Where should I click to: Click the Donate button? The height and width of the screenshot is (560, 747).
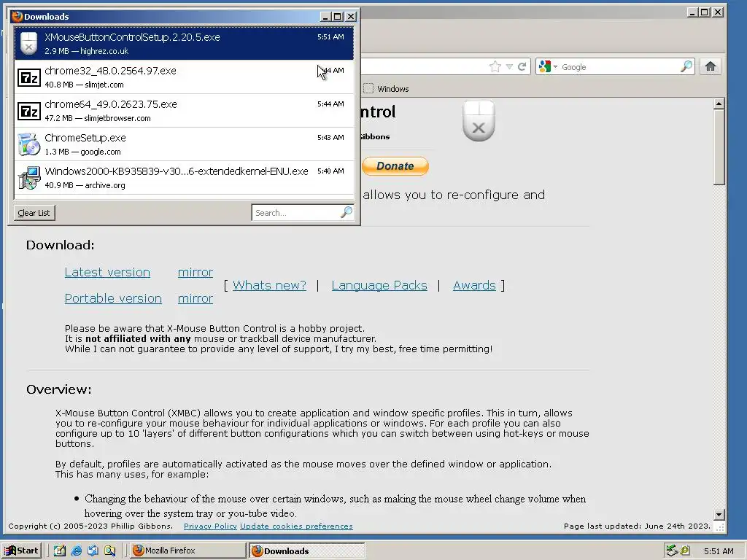(x=395, y=166)
